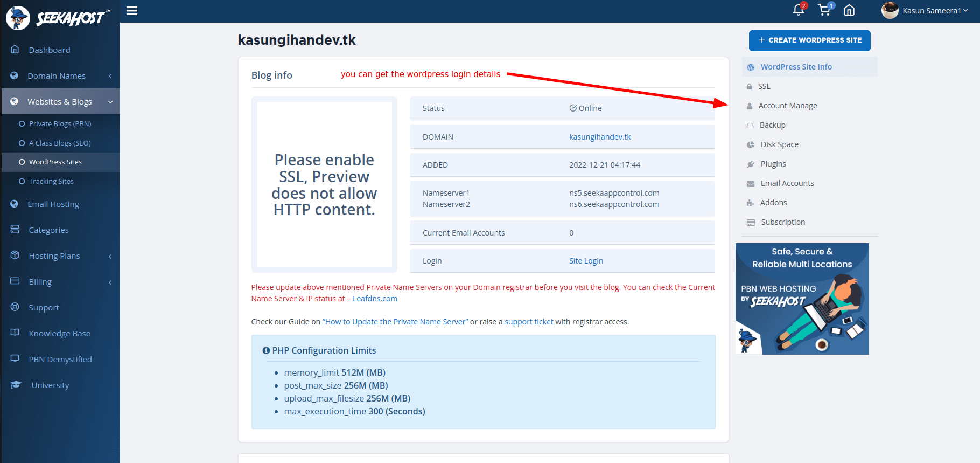
Task: Open notifications bell icon
Action: [799, 10]
